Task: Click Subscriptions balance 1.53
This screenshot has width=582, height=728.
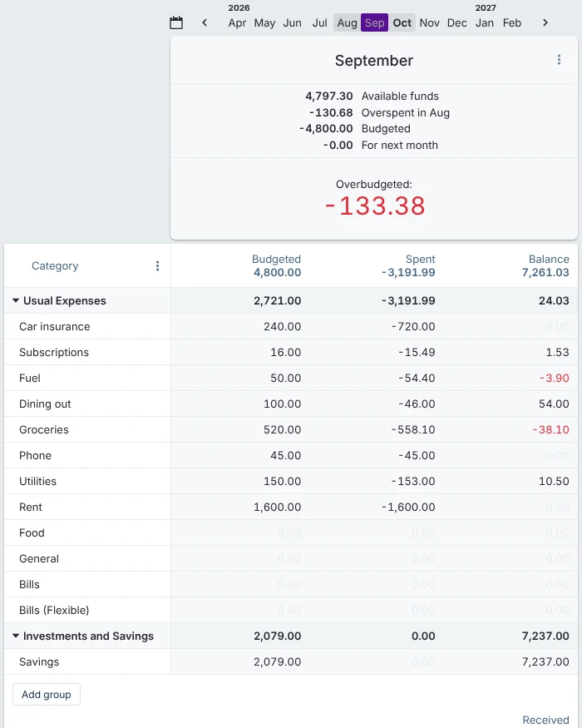Action: pos(557,353)
